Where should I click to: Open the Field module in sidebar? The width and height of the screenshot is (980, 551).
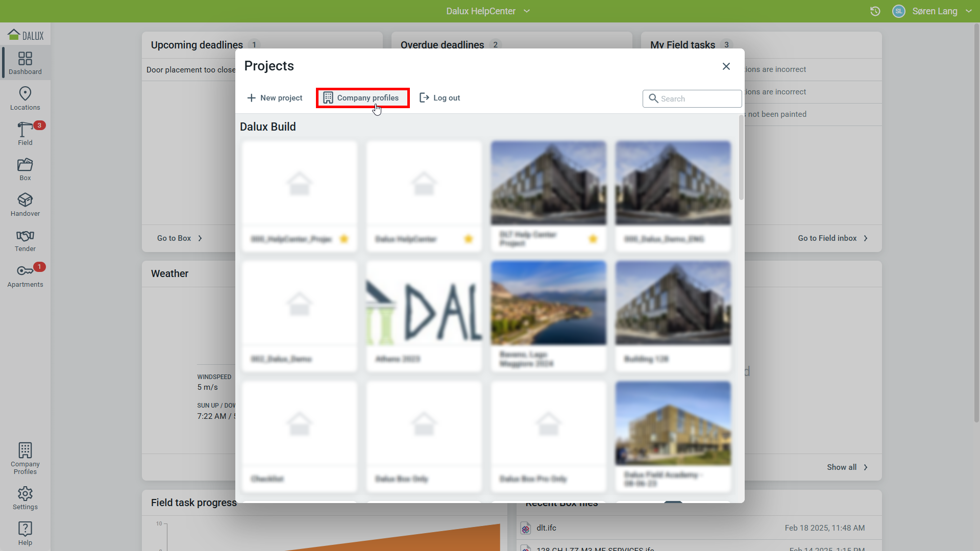pos(25,134)
